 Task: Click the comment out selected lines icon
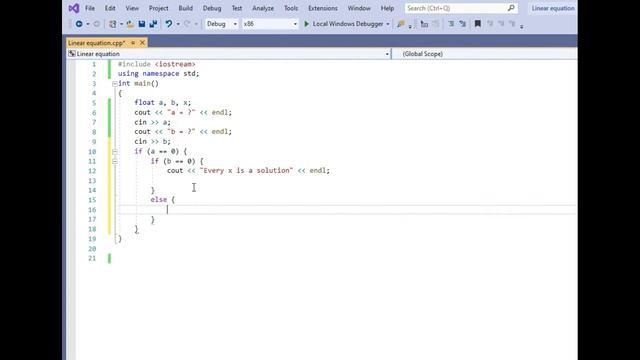(451, 24)
